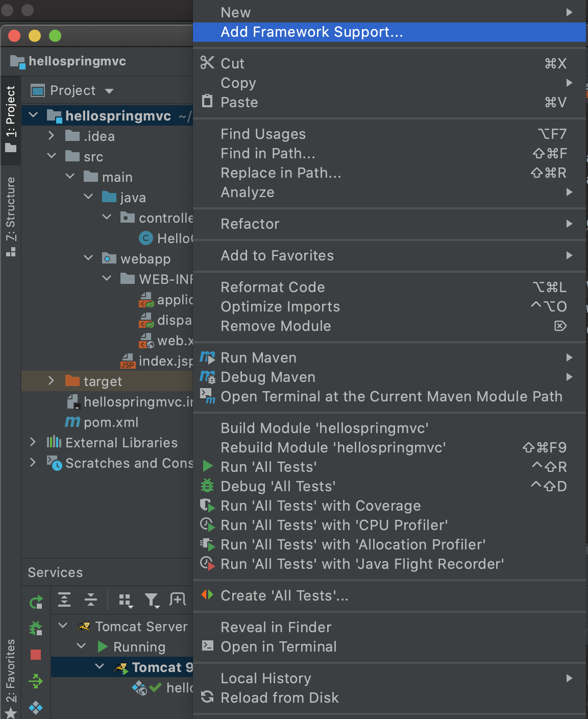Open the Filter options in Services toolbar

[x=152, y=600]
